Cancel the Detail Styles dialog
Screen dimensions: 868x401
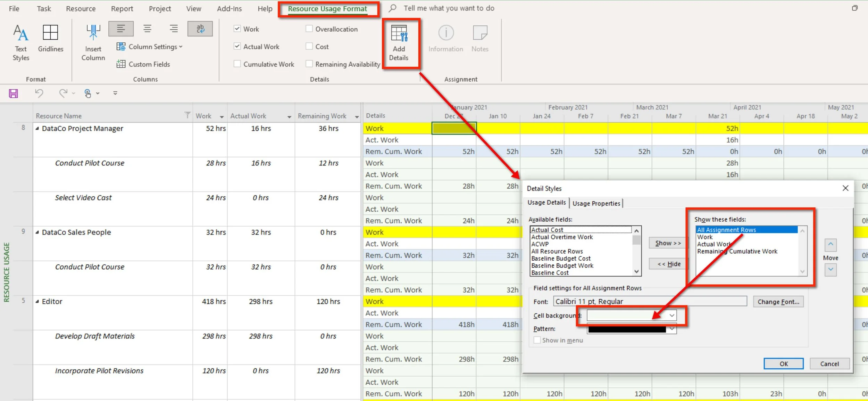[x=829, y=363]
